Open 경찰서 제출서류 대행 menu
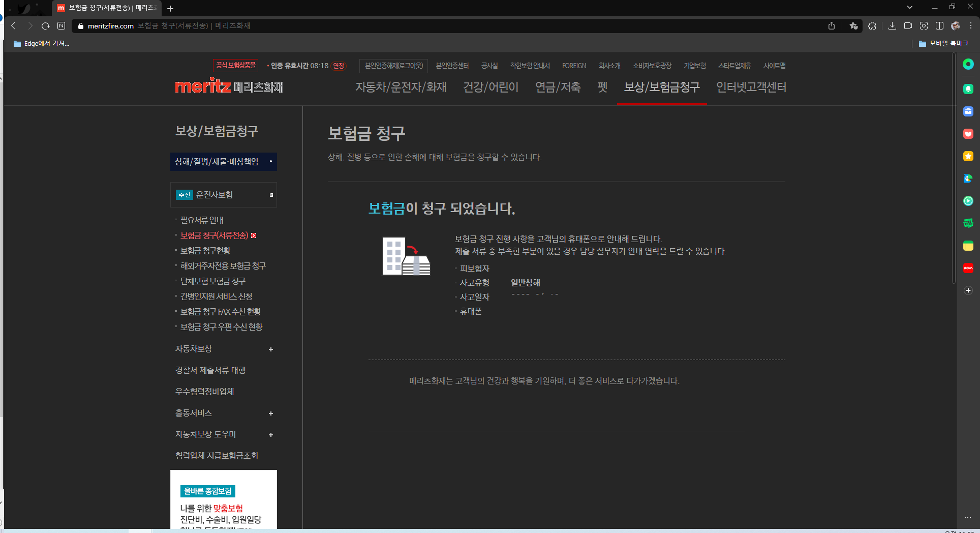 pos(210,370)
